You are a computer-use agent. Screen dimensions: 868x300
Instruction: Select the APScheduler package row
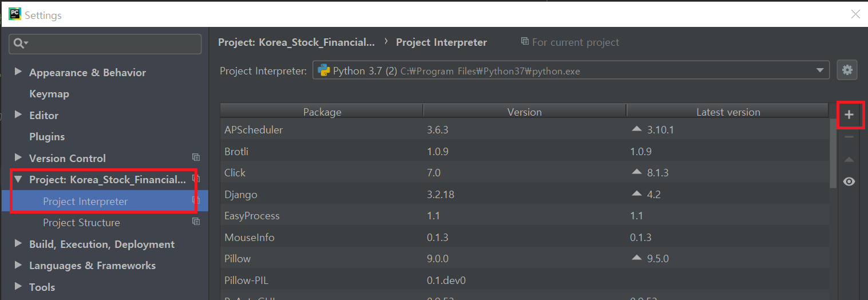pyautogui.click(x=525, y=130)
